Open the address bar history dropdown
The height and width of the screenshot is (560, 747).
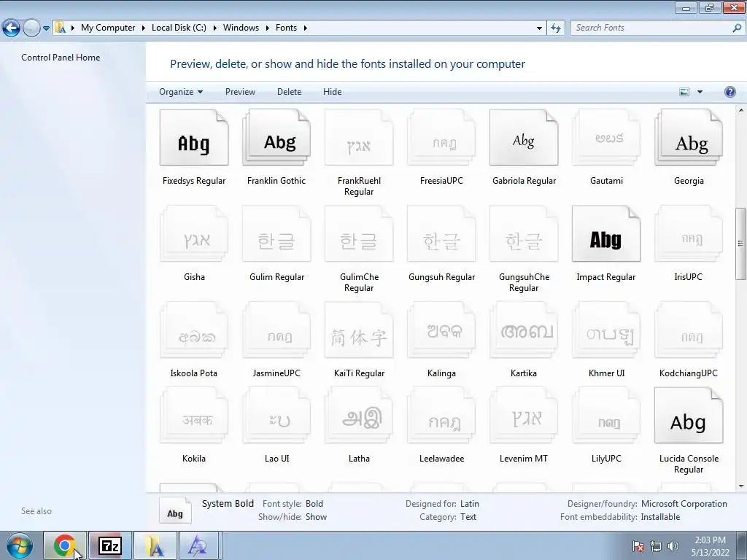click(x=539, y=28)
